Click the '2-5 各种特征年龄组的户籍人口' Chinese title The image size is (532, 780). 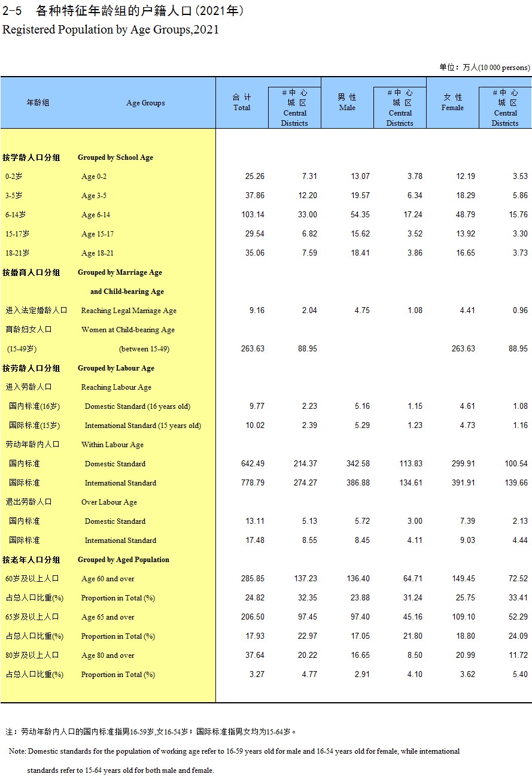(123, 11)
